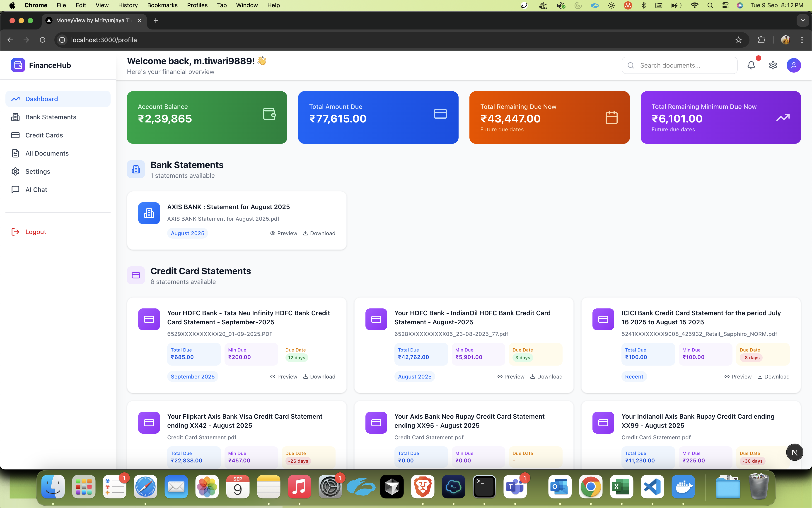Viewport: 812px width, 508px height.
Task: Click the Axis Neo Rupay statement card icon
Action: coord(376,423)
